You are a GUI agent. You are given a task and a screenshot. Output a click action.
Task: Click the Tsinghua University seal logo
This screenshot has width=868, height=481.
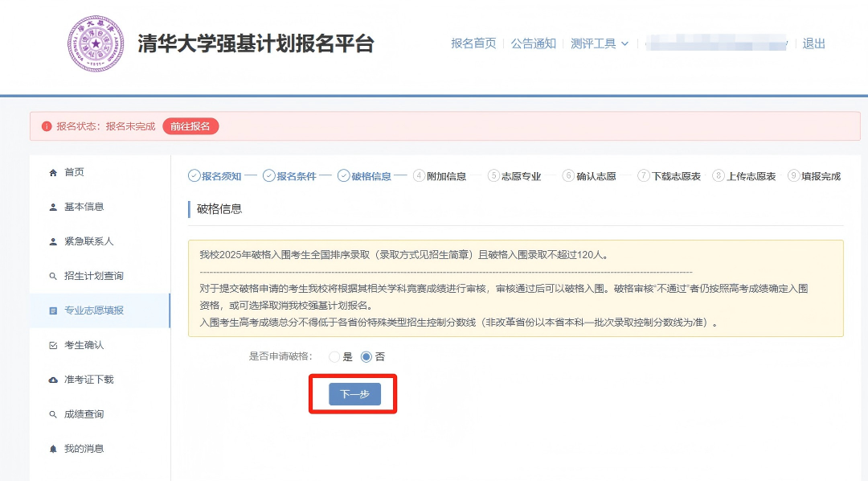tap(96, 43)
